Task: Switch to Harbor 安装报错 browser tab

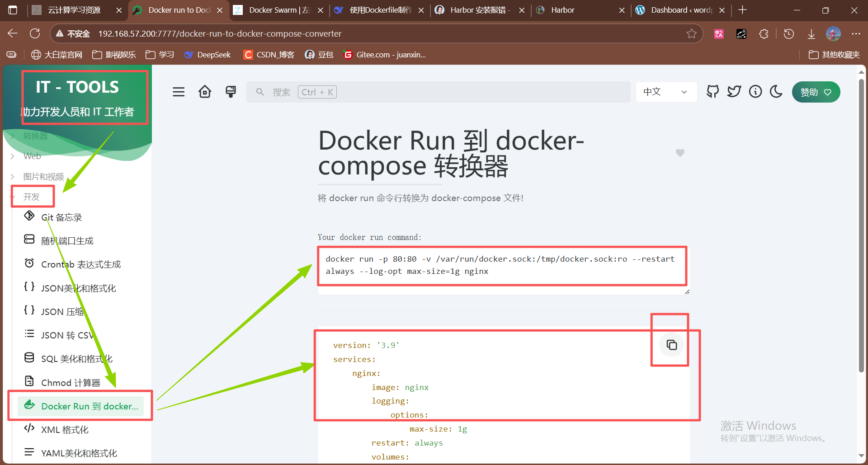Action: (x=480, y=10)
